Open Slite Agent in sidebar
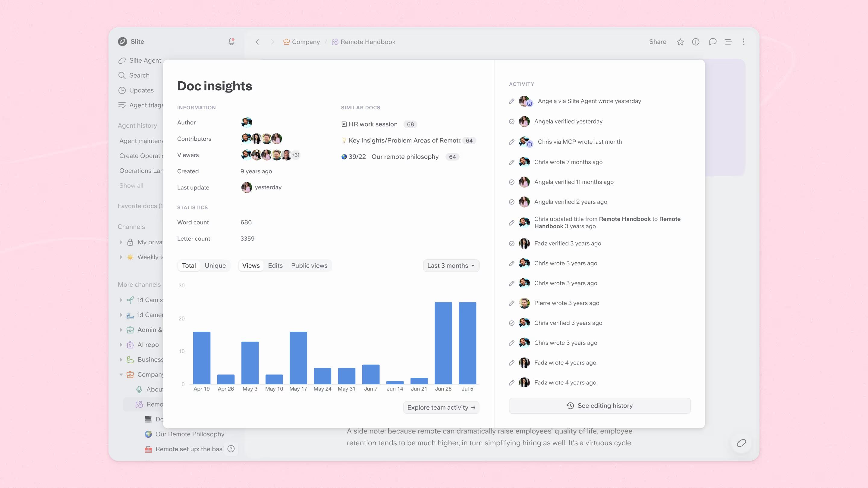The height and width of the screenshot is (488, 868). pyautogui.click(x=140, y=60)
